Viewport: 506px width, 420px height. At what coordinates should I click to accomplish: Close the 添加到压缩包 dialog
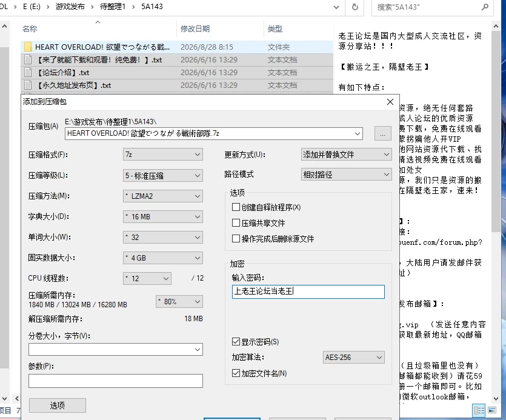click(390, 102)
